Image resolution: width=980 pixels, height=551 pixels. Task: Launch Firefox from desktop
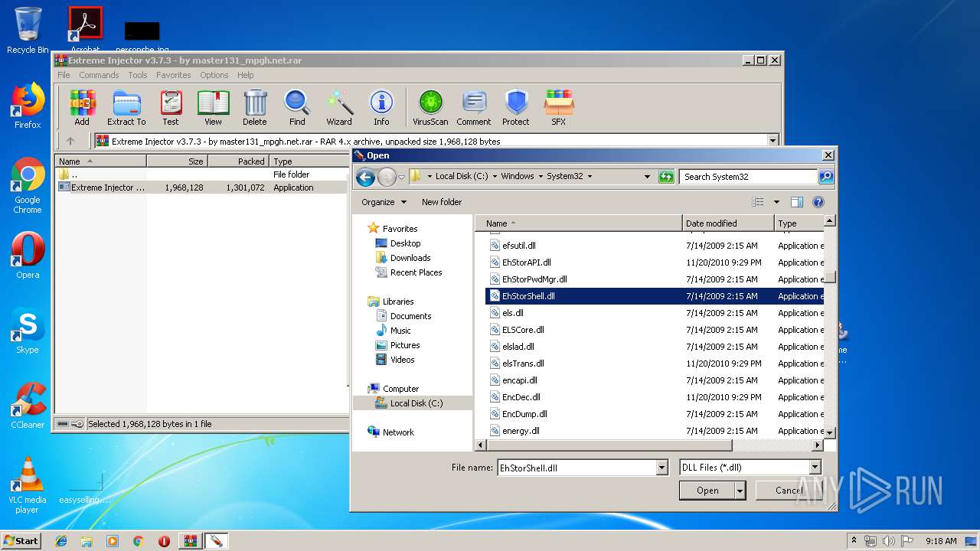tap(28, 106)
